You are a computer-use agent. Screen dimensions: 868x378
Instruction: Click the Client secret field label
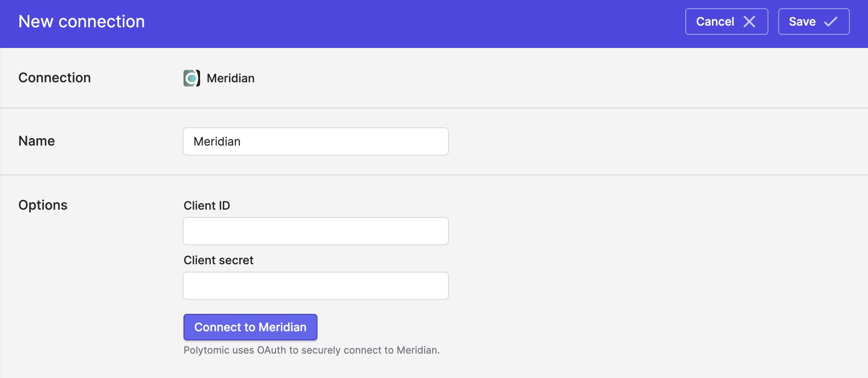coord(218,260)
